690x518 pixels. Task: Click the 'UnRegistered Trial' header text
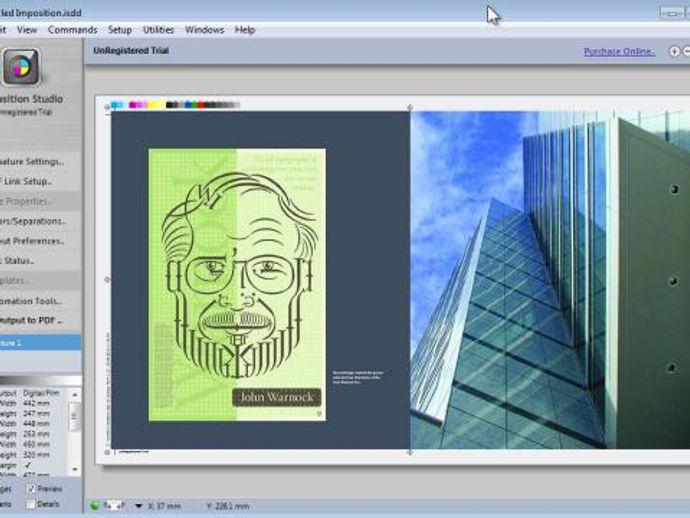coord(131,51)
